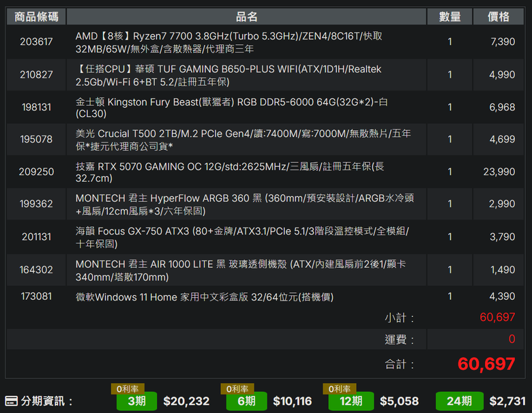Click the 華碩 TUF GAMING B650-PLUS WIFI name
Viewport: 532px width, 413px height.
[228, 75]
